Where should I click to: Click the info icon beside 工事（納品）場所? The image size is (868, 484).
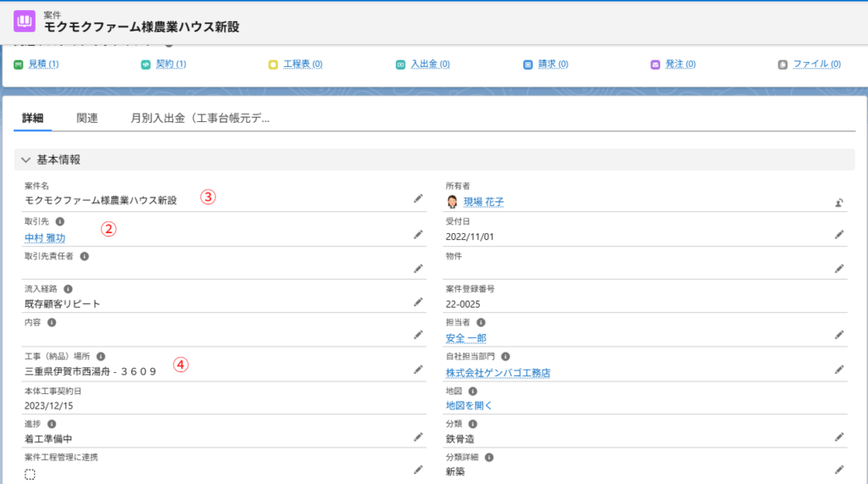(x=101, y=357)
